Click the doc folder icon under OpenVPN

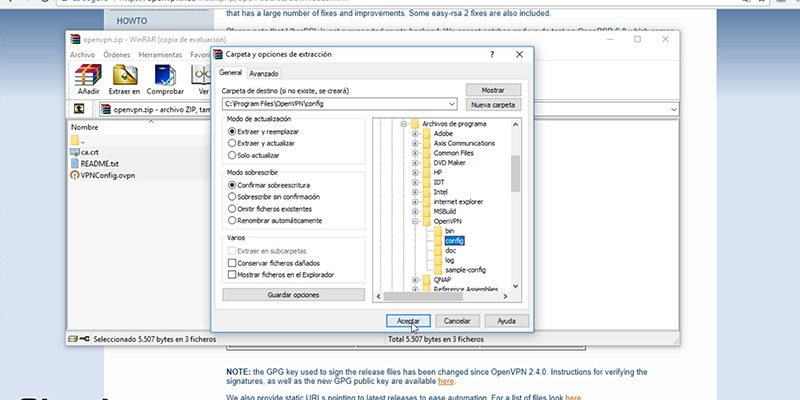(x=438, y=250)
